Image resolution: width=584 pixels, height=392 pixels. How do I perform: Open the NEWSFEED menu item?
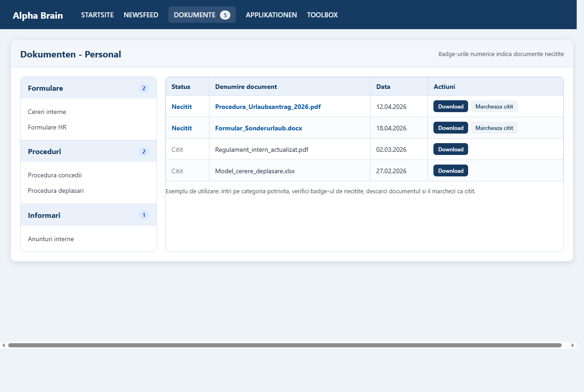click(x=141, y=15)
